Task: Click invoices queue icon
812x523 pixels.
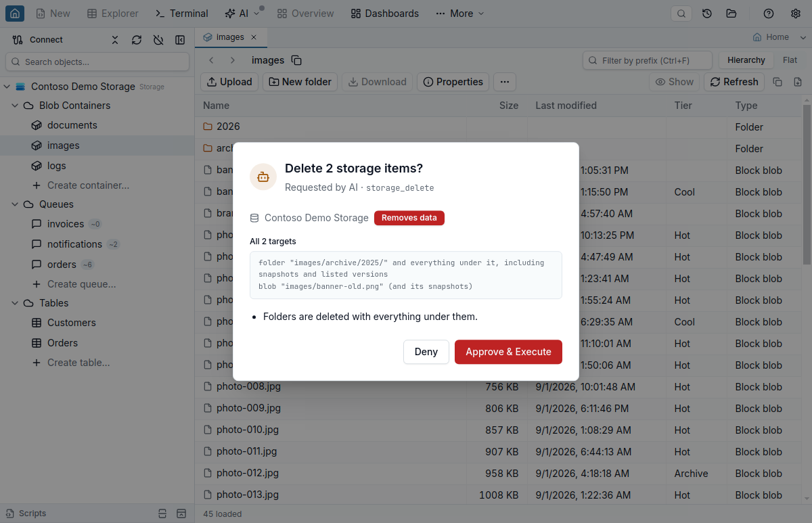Action: [37, 224]
